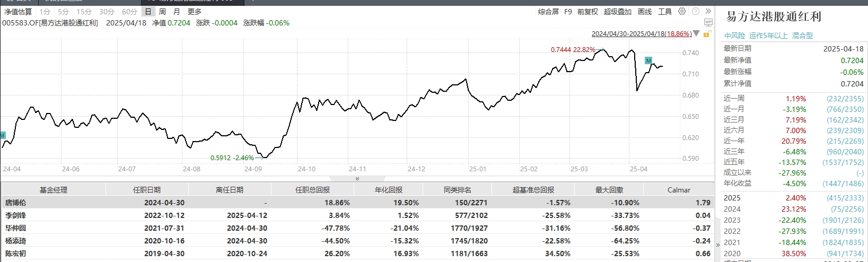The height and width of the screenshot is (262, 868).
Task: Open the 工具 menu
Action: click(665, 12)
